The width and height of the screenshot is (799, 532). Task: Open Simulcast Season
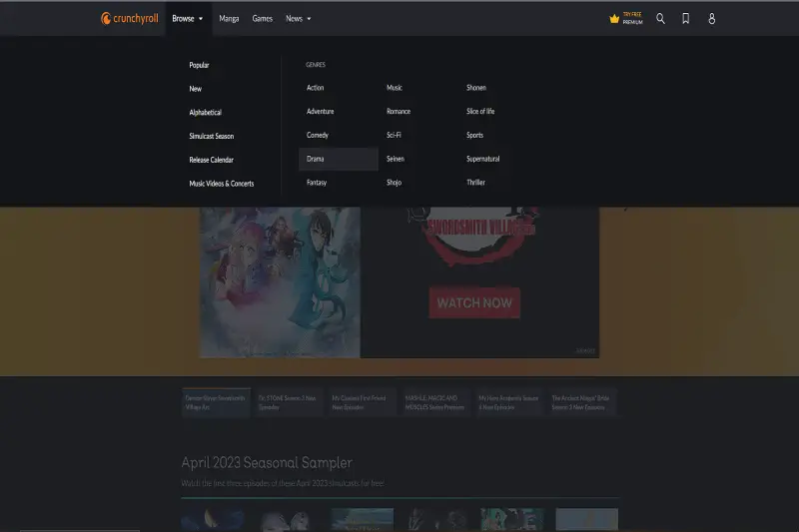(x=212, y=136)
